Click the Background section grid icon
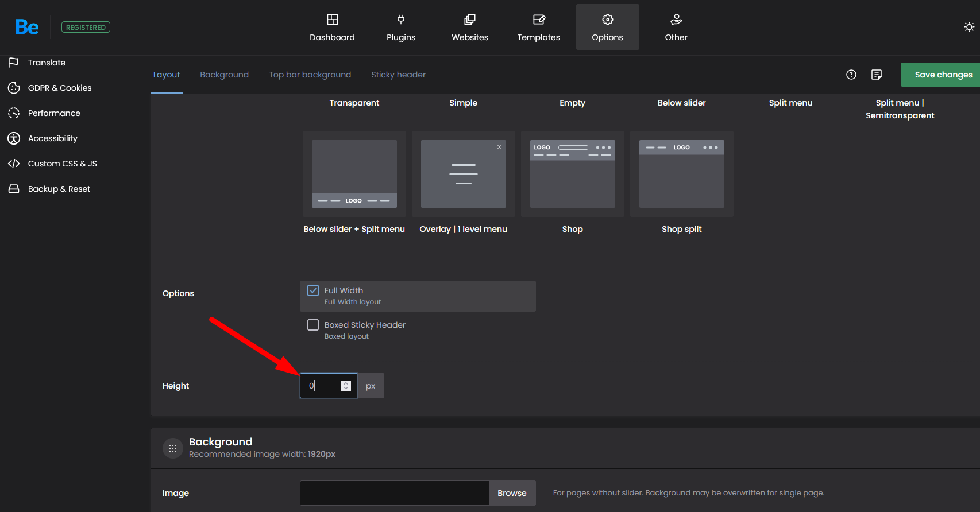 (173, 448)
